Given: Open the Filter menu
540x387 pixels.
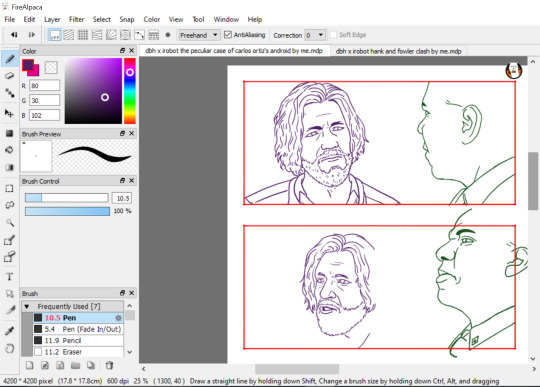Looking at the screenshot, I should pos(76,19).
